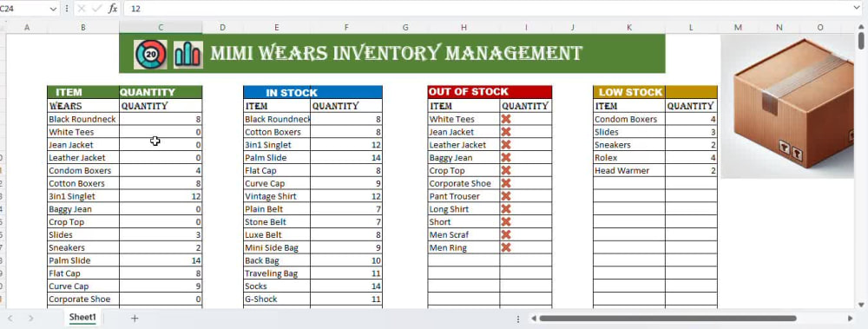This screenshot has height=329, width=868.
Task: Click the red X beside White Tees
Action: (506, 119)
